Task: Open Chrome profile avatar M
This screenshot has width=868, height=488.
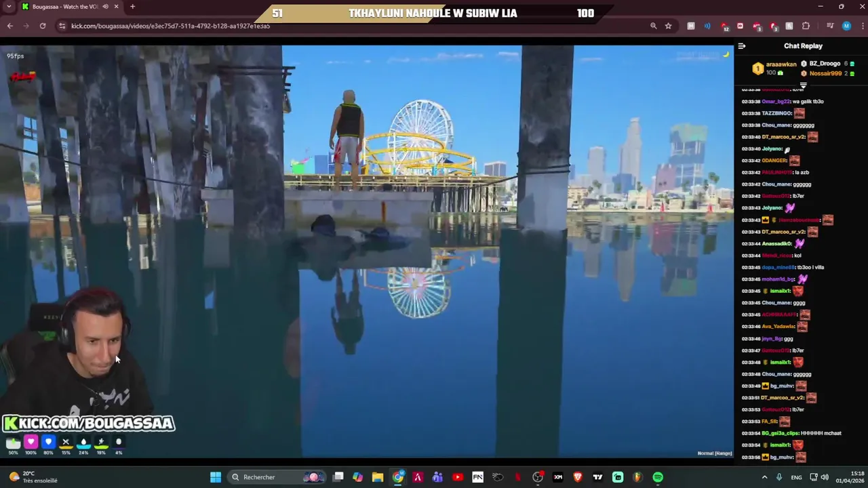Action: coord(846,26)
